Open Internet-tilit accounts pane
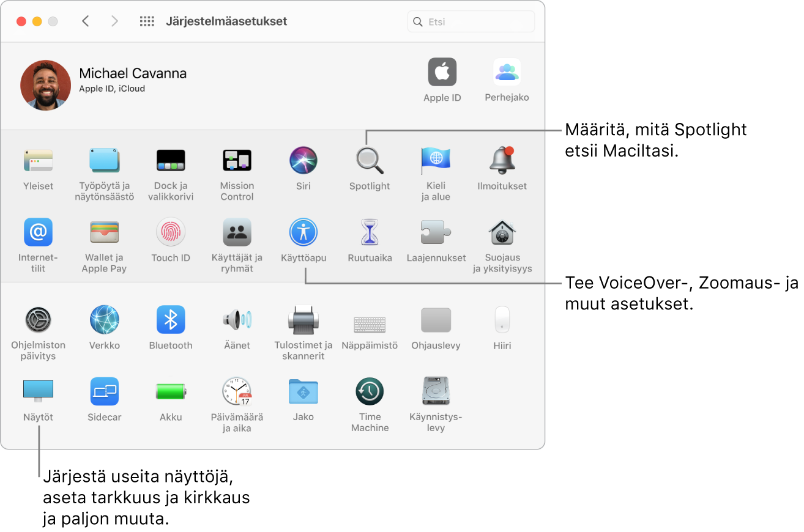The width and height of the screenshot is (804, 532). point(38,232)
